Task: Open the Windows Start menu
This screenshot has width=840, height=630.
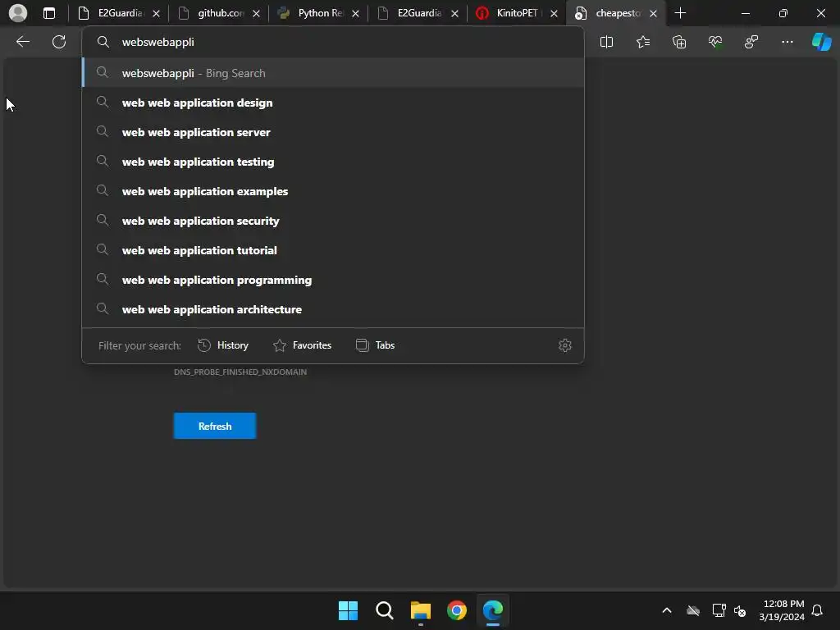Action: click(348, 610)
